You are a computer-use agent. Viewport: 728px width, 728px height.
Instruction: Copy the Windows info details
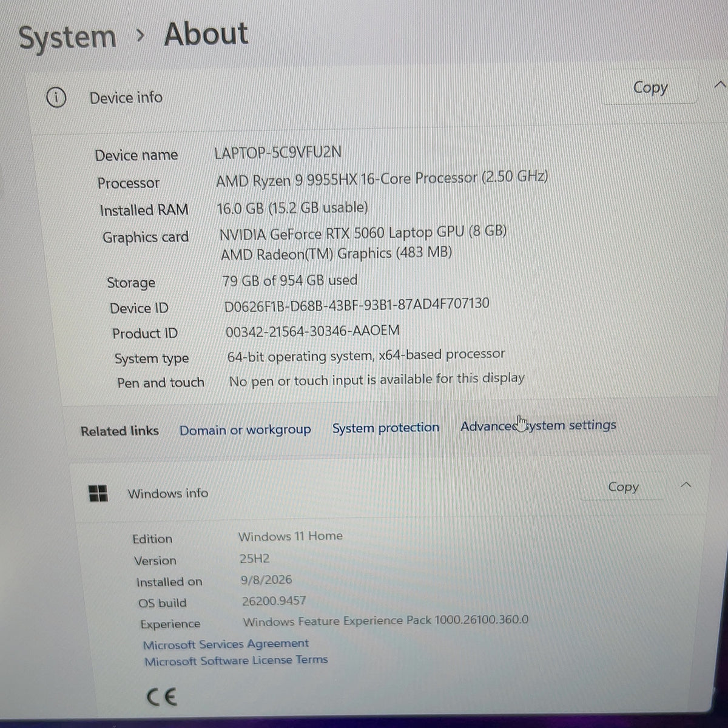(623, 487)
